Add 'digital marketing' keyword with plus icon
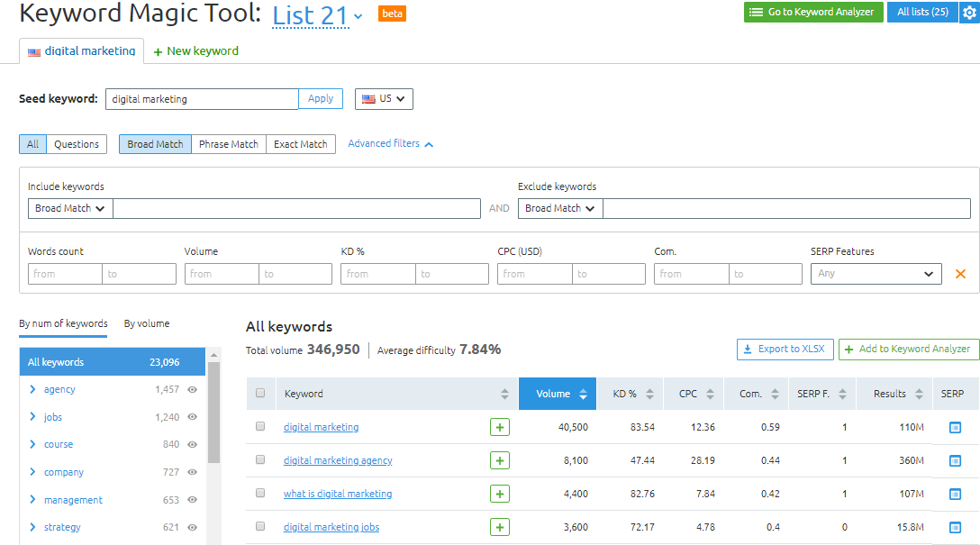The image size is (980, 545). (x=500, y=427)
